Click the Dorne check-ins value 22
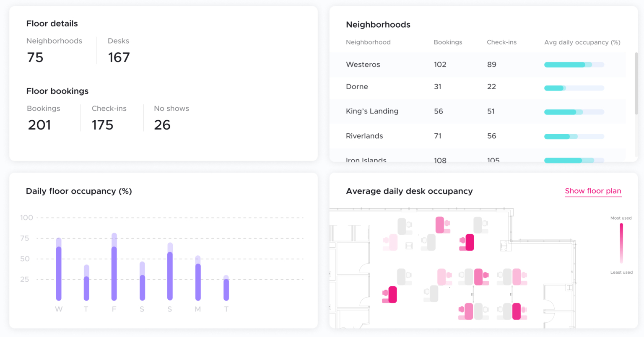Image resolution: width=644 pixels, height=337 pixels. coord(492,87)
